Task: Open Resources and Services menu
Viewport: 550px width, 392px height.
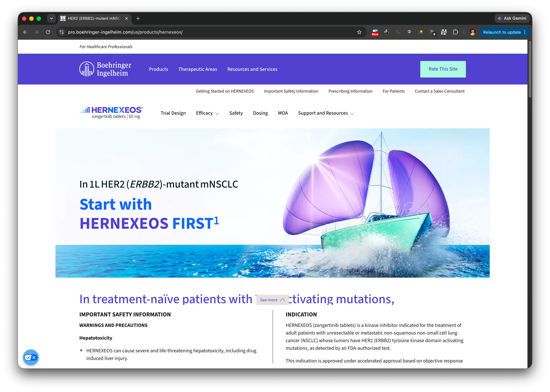Action: click(252, 69)
